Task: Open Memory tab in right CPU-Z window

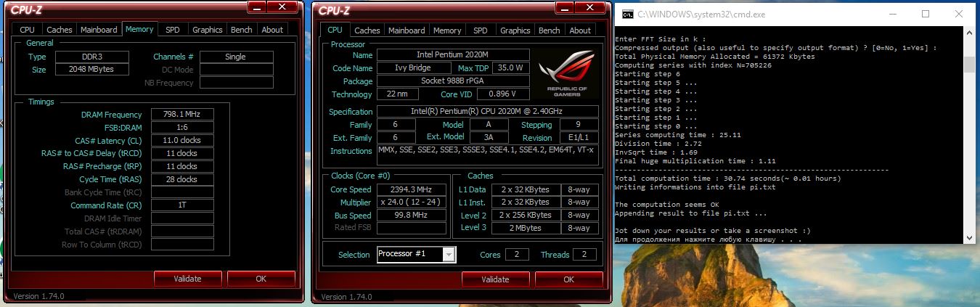Action: [x=447, y=30]
